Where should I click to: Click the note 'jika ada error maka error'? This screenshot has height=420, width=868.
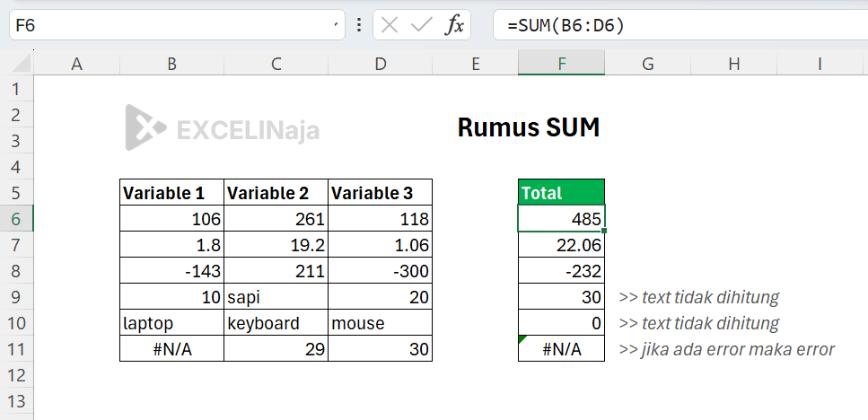click(727, 349)
